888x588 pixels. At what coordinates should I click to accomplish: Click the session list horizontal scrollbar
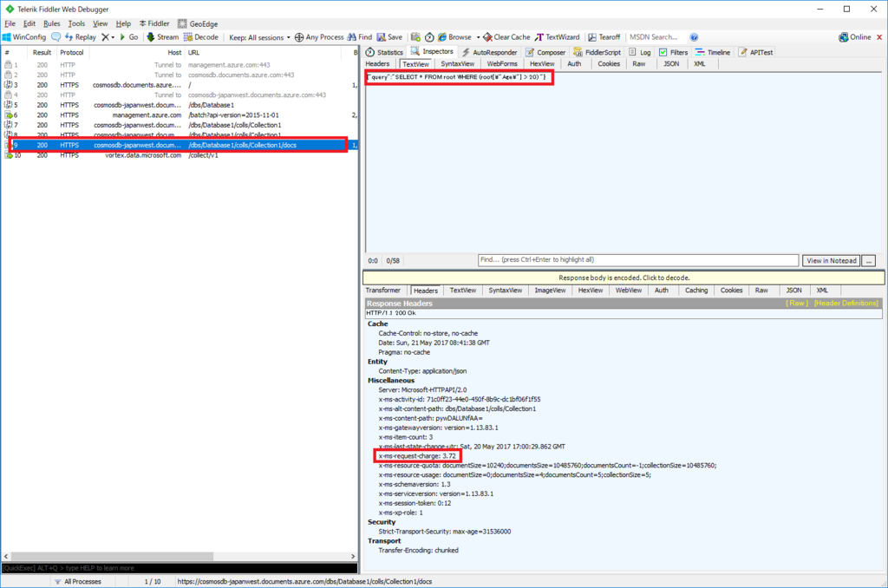(x=112, y=556)
